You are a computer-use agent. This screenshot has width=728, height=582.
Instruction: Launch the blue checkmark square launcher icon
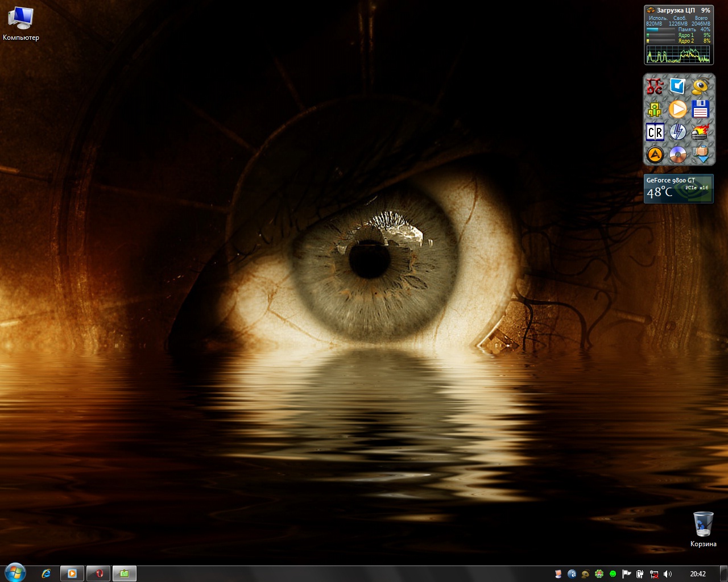(x=677, y=86)
